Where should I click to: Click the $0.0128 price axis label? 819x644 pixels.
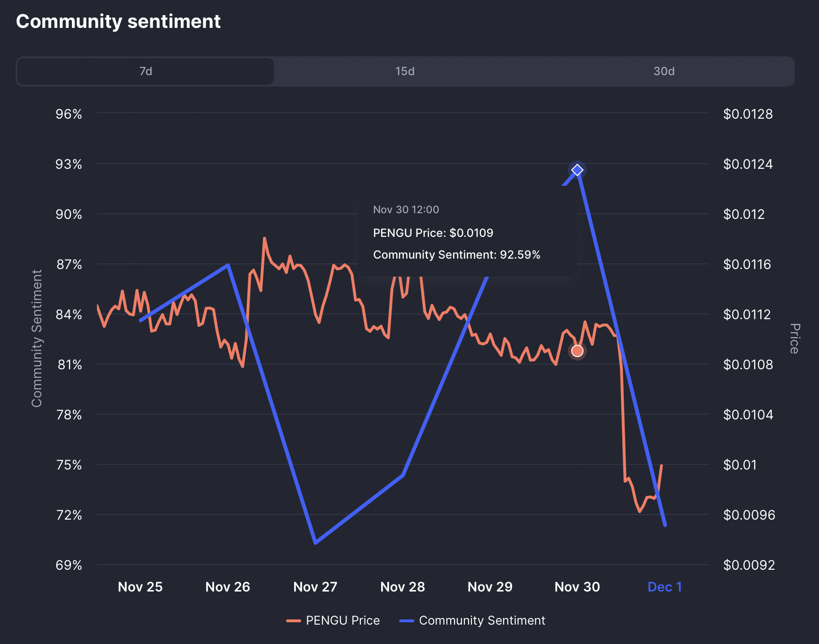pos(749,114)
